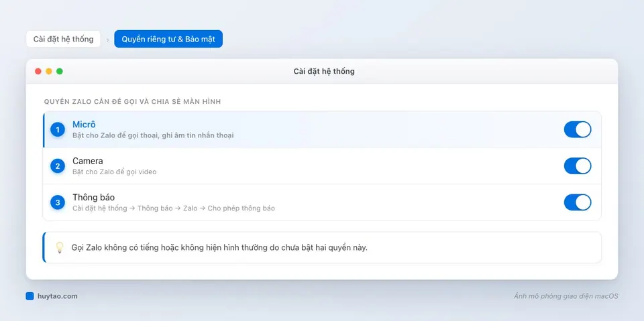This screenshot has height=321, width=644.
Task: Select the Camera row title
Action: (87, 161)
